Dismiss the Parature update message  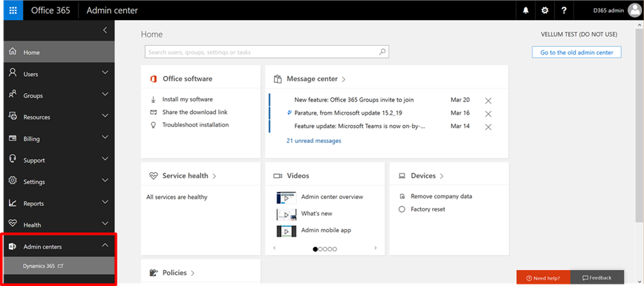(x=488, y=114)
